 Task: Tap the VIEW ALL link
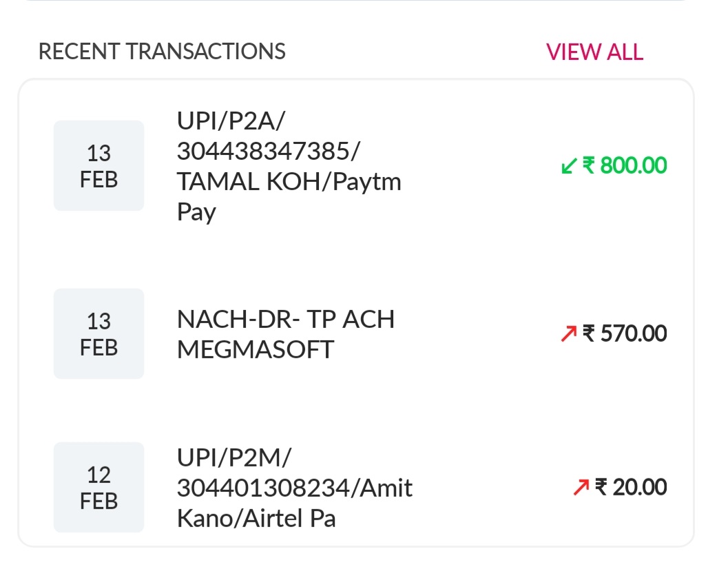(x=594, y=52)
